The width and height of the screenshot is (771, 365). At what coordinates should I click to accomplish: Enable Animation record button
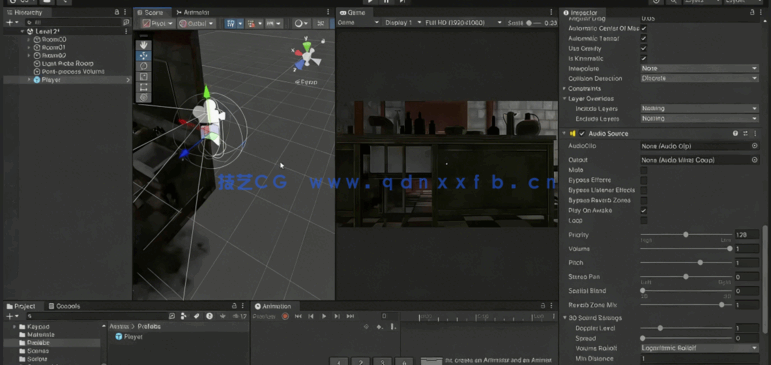coord(285,316)
